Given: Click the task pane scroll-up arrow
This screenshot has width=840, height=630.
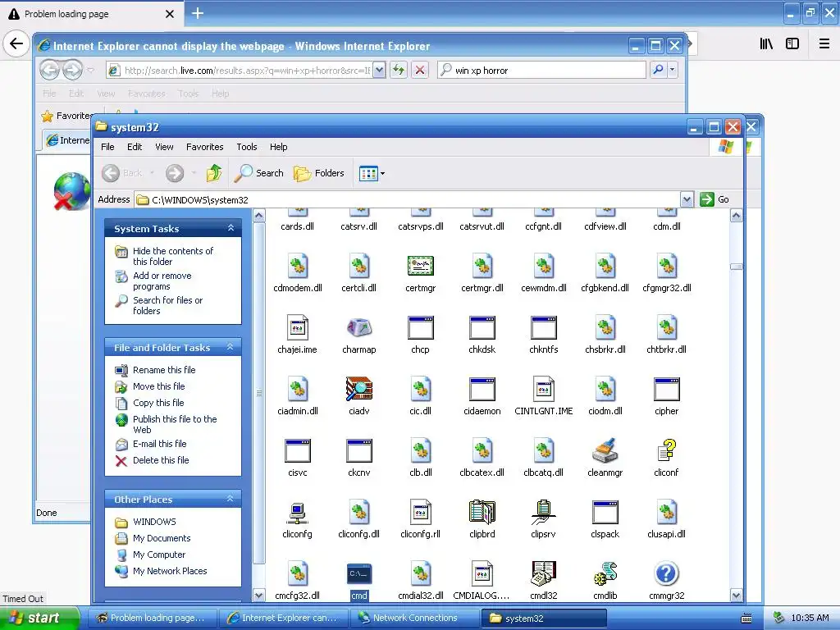Looking at the screenshot, I should pos(258,216).
